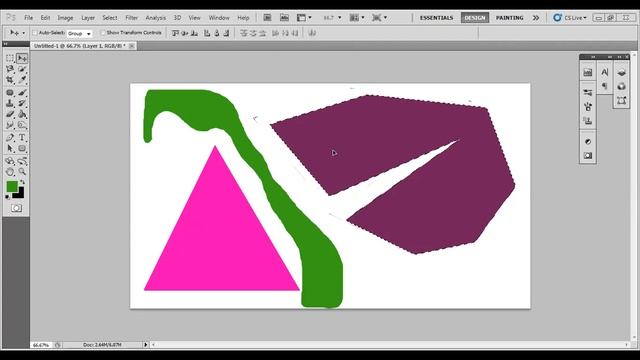Select the Crop tool
The height and width of the screenshot is (360, 640).
(x=10, y=80)
